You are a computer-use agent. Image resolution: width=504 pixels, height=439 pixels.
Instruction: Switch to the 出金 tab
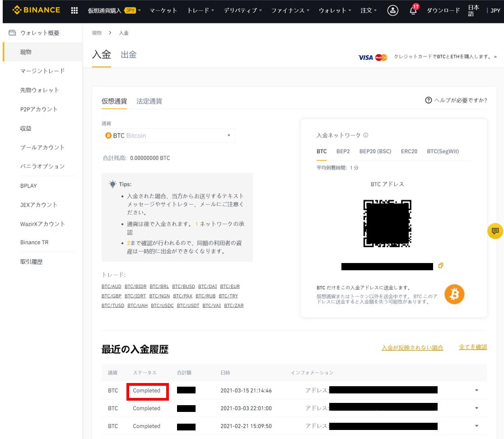coord(129,55)
